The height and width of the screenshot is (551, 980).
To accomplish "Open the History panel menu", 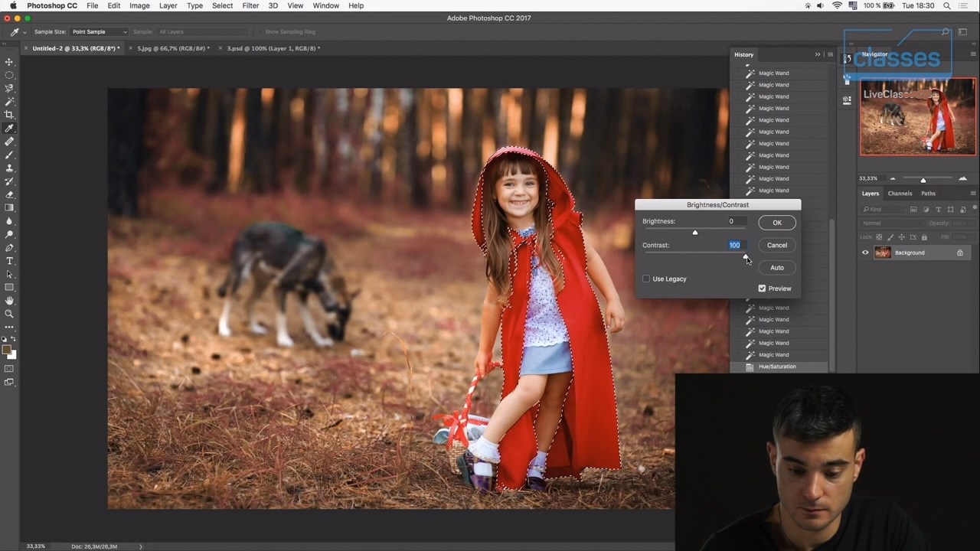I will (829, 54).
